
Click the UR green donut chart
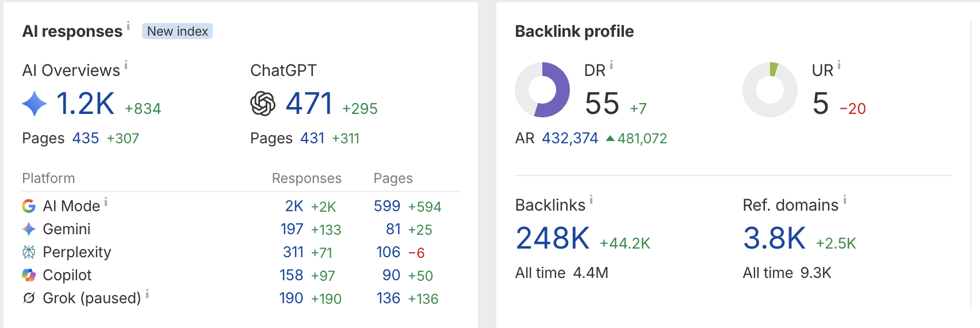pos(770,90)
